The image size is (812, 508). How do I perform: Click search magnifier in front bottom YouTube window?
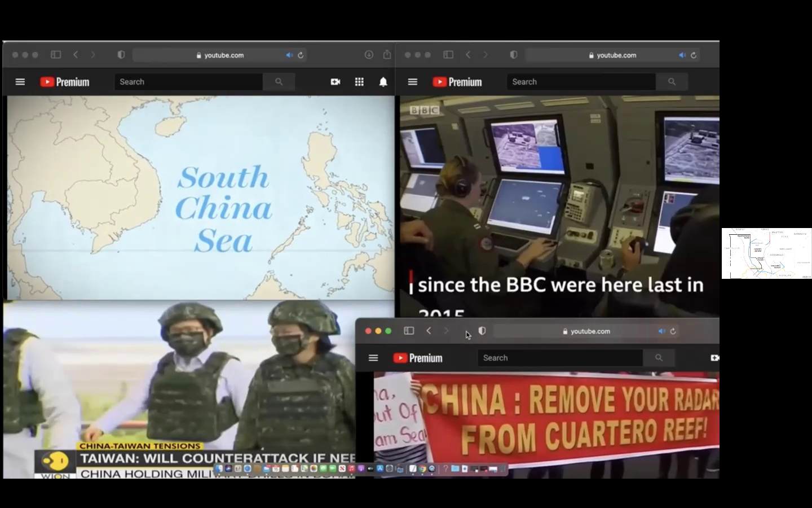click(659, 358)
